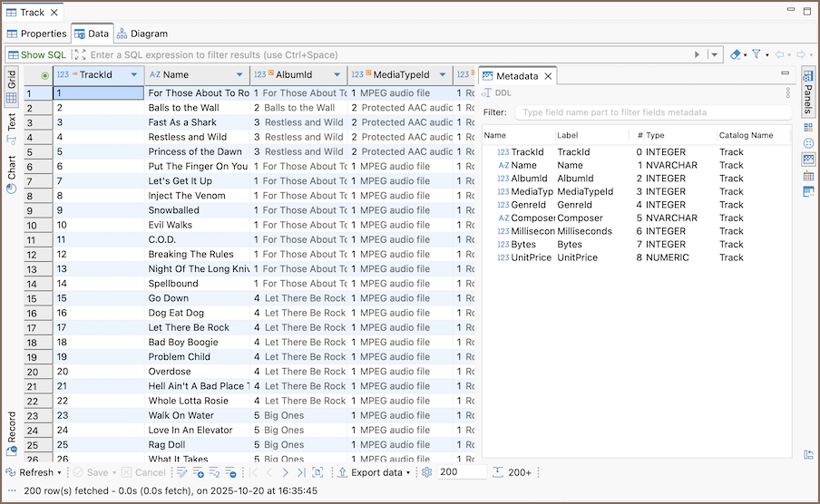Click the custom filter funnel icon
The image size is (820, 504).
755,54
